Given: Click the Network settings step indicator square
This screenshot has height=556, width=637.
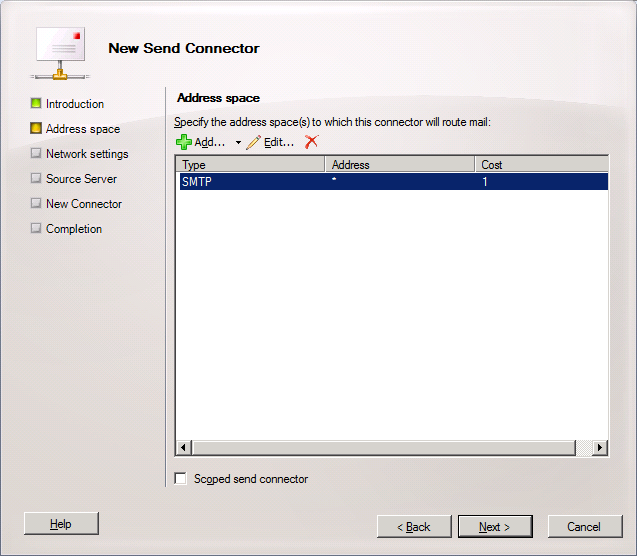Looking at the screenshot, I should click(36, 154).
